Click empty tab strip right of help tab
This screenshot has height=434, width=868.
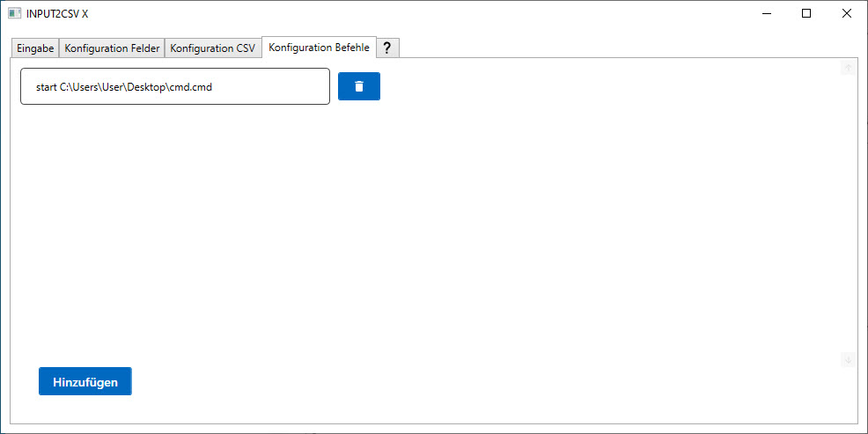pyautogui.click(x=616, y=48)
